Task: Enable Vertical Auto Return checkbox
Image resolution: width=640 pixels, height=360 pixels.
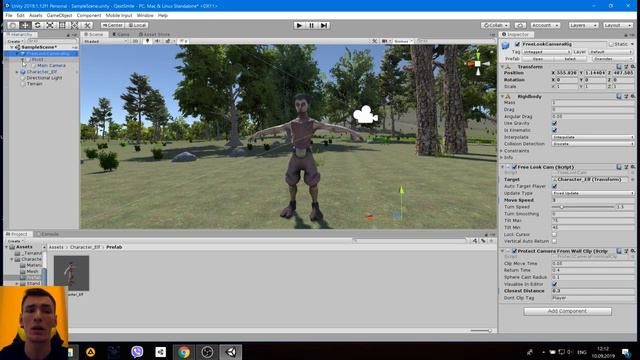Action: (x=554, y=241)
